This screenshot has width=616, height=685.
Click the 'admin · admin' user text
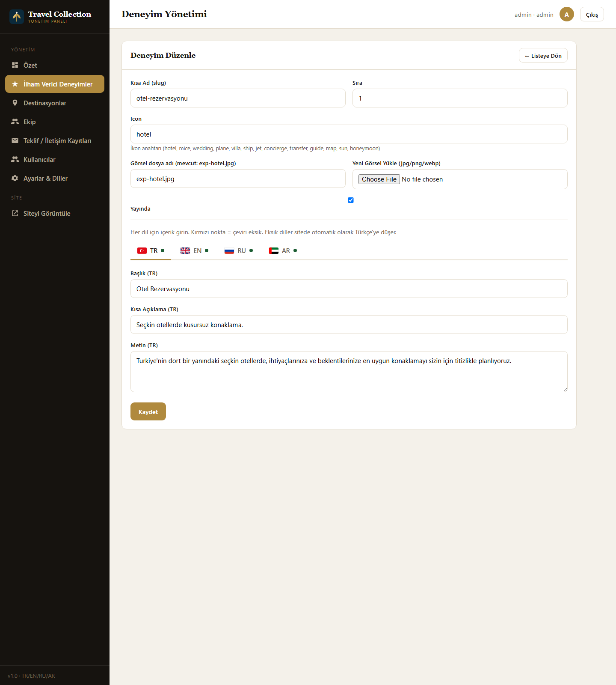click(x=534, y=15)
